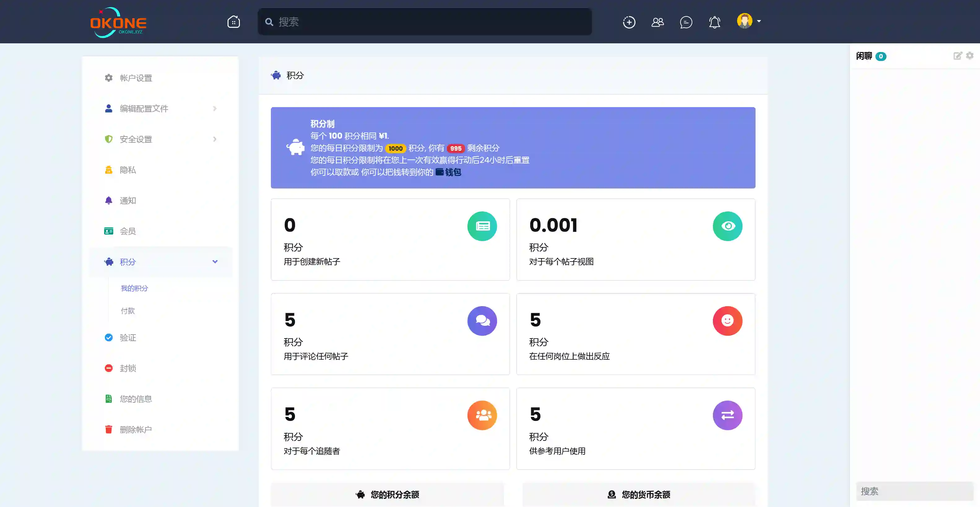Click the chat count 0 badge
This screenshot has height=507, width=980.
(881, 56)
